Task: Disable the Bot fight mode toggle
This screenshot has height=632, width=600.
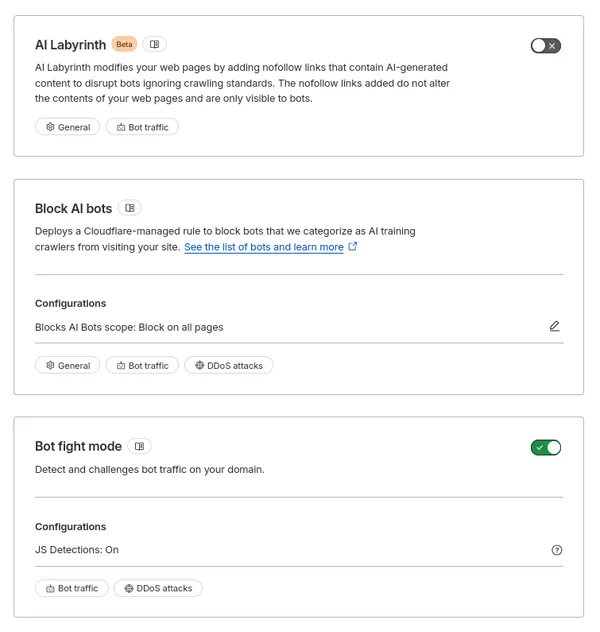Action: (x=546, y=447)
